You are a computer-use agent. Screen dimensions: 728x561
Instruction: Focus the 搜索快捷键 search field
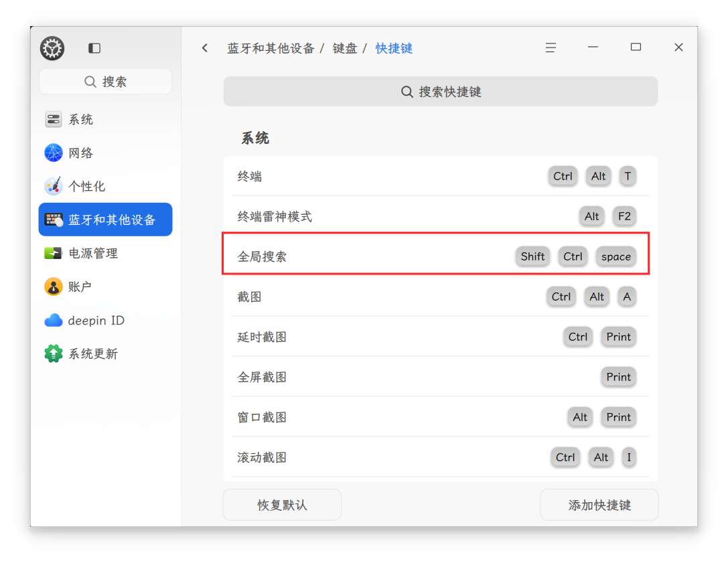point(441,92)
